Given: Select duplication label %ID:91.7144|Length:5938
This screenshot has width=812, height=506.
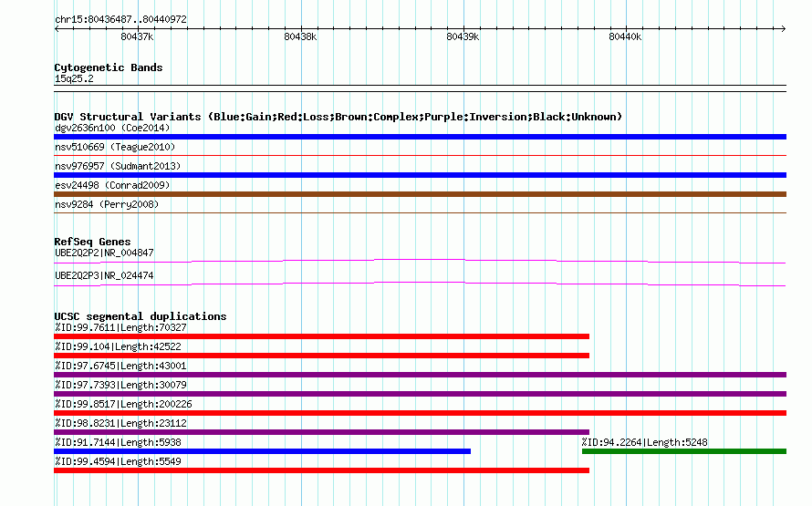Looking at the screenshot, I should click(x=118, y=442).
